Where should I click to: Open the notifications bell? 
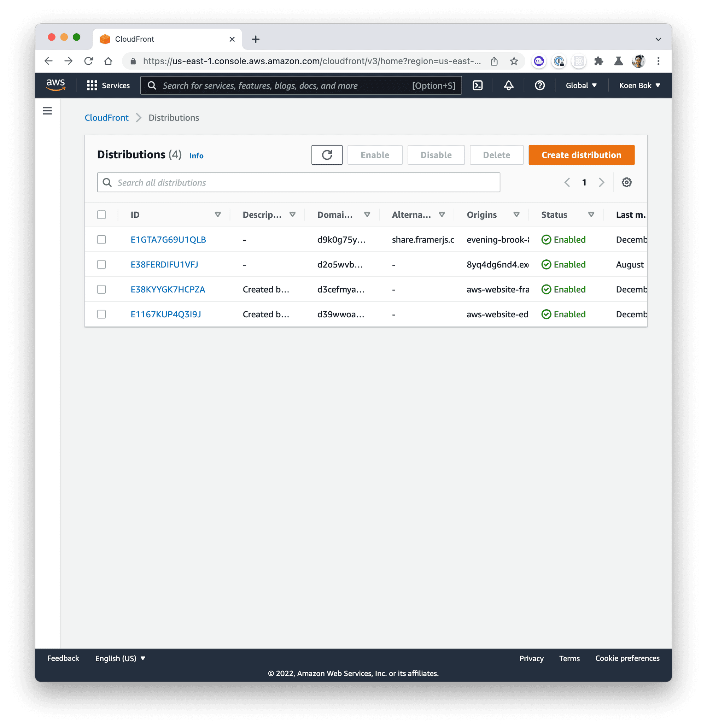(509, 86)
